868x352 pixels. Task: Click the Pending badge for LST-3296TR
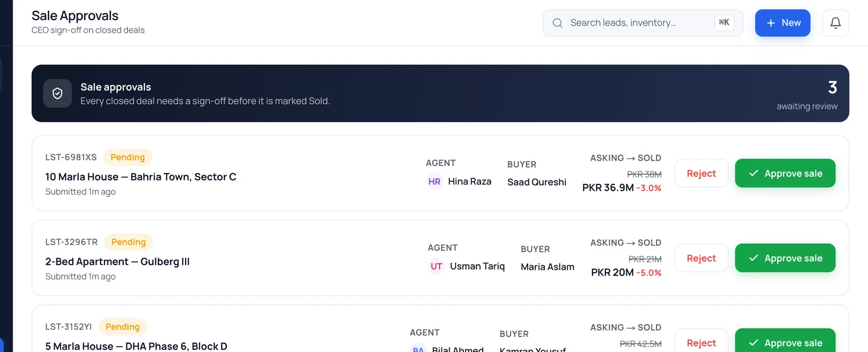coord(129,242)
